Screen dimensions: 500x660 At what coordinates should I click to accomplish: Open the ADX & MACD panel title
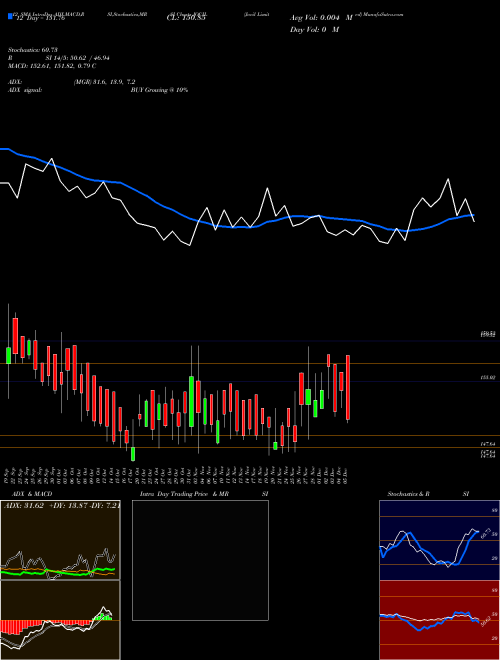click(x=32, y=494)
